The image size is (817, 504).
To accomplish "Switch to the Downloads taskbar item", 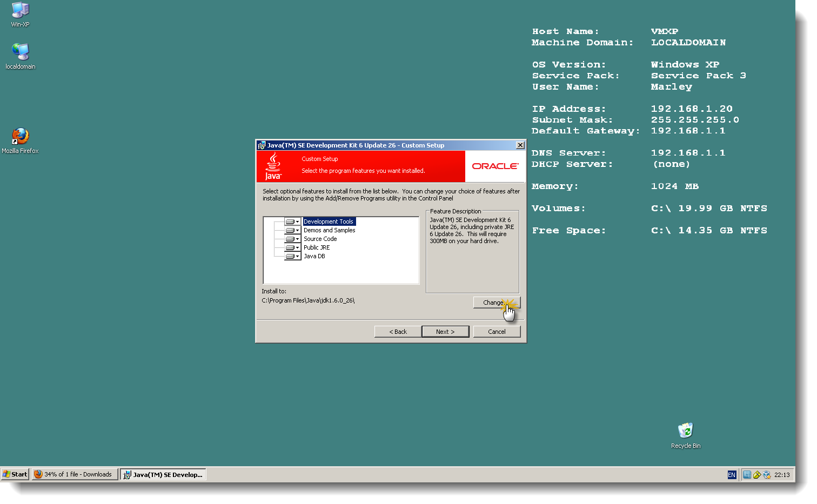I will (x=75, y=474).
